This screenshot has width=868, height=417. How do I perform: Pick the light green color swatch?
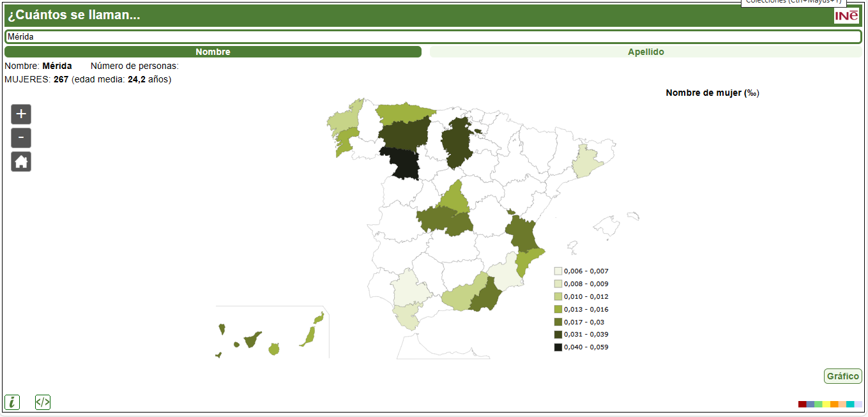coord(818,404)
